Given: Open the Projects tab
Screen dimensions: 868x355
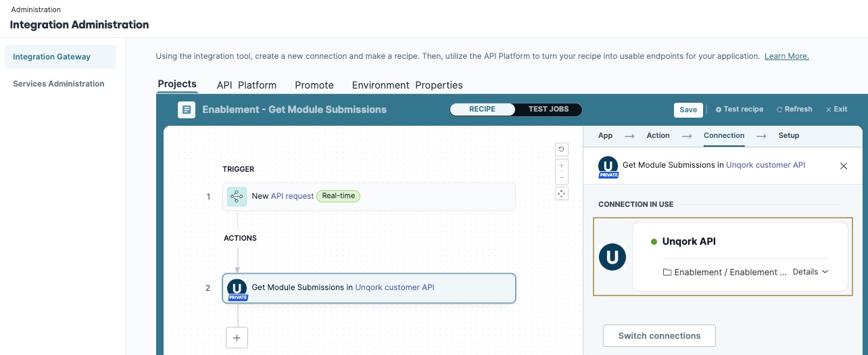Looking at the screenshot, I should 177,85.
